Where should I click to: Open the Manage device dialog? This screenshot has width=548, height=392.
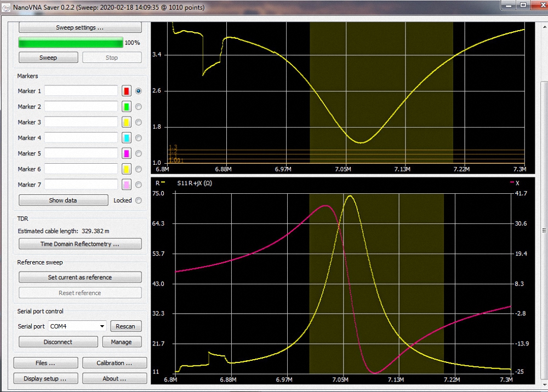122,342
